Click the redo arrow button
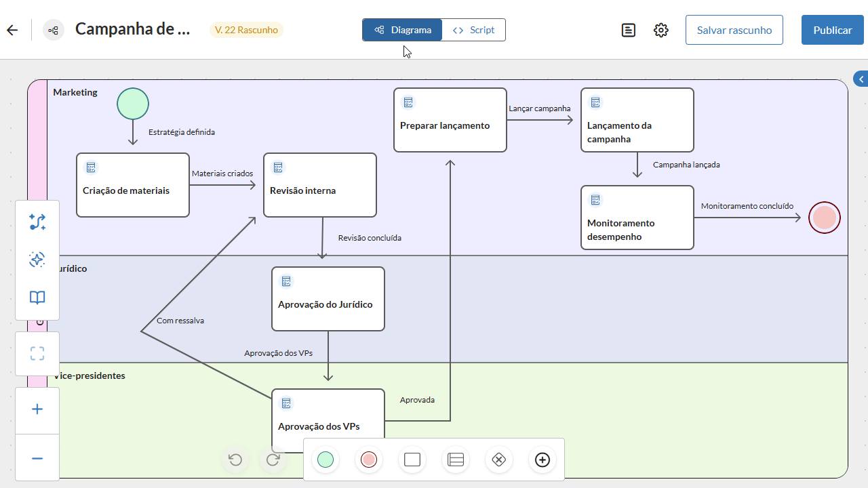Image resolution: width=868 pixels, height=488 pixels. [273, 460]
